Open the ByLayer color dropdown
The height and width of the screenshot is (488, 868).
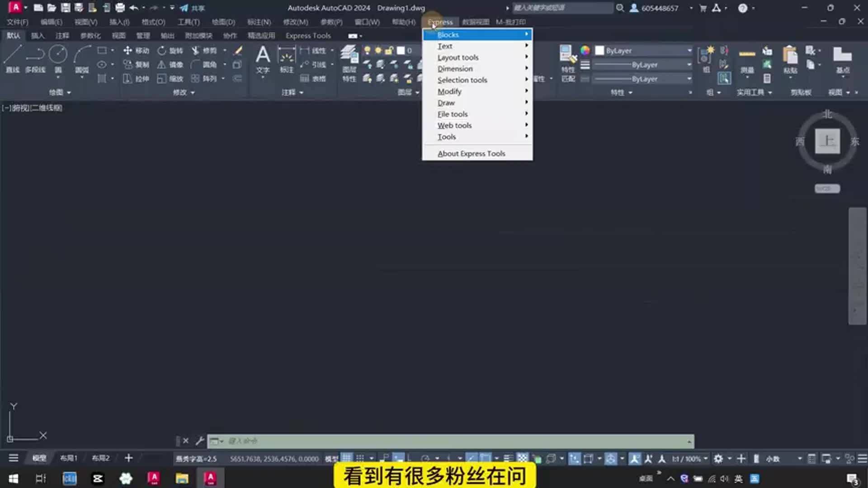[689, 51]
